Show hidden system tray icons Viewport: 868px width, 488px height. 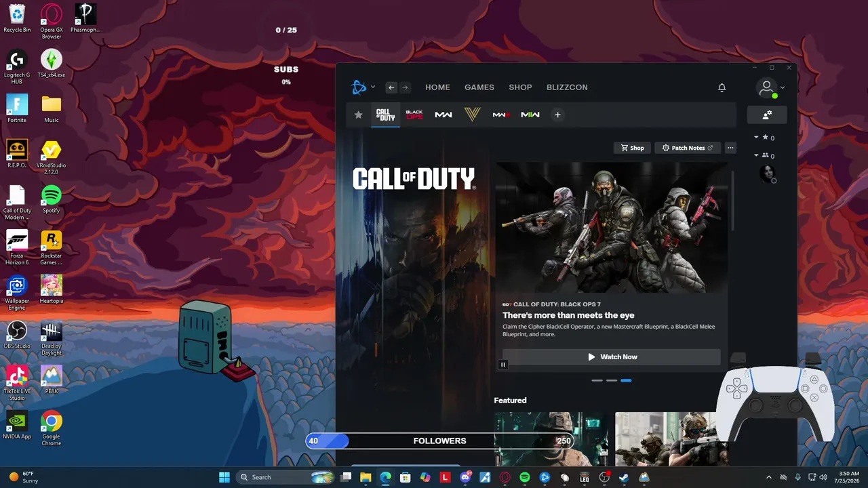click(768, 477)
